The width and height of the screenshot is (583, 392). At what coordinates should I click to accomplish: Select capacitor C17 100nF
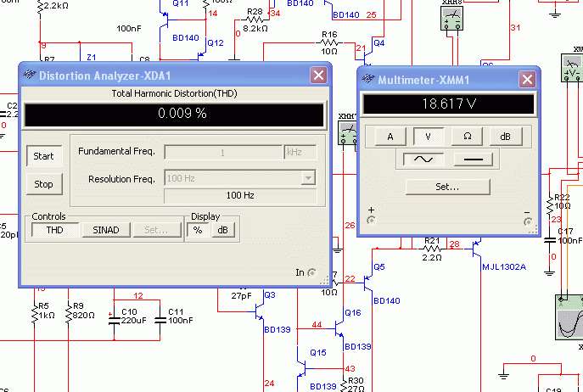pyautogui.click(x=550, y=240)
